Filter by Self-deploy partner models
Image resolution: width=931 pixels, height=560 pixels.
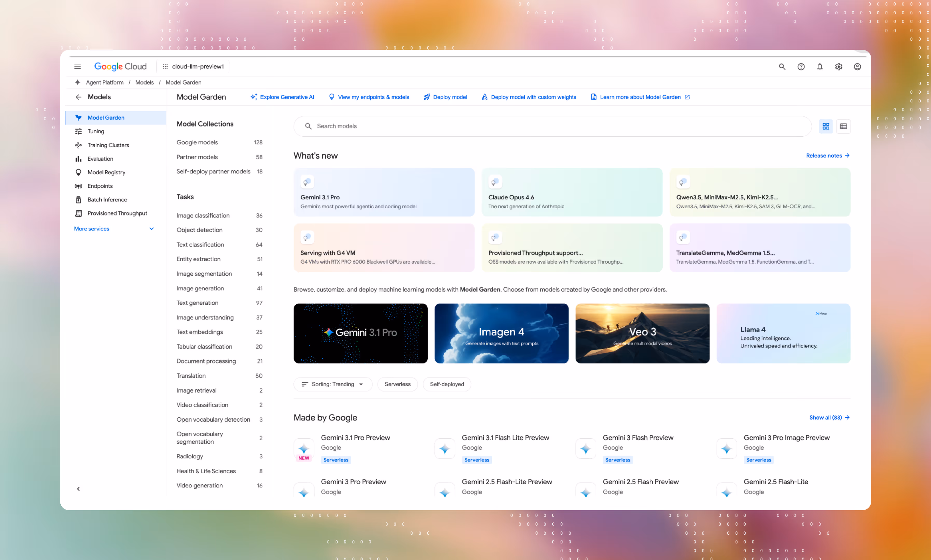pyautogui.click(x=219, y=171)
